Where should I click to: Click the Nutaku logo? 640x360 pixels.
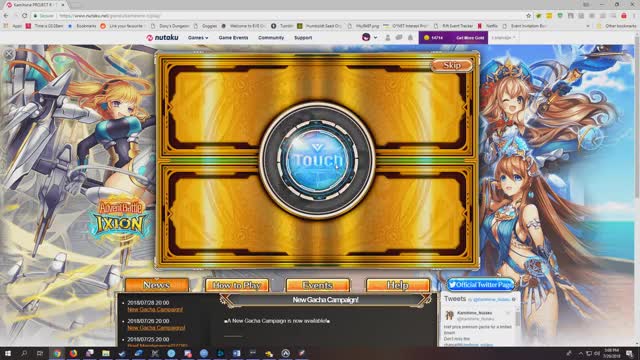[x=162, y=38]
